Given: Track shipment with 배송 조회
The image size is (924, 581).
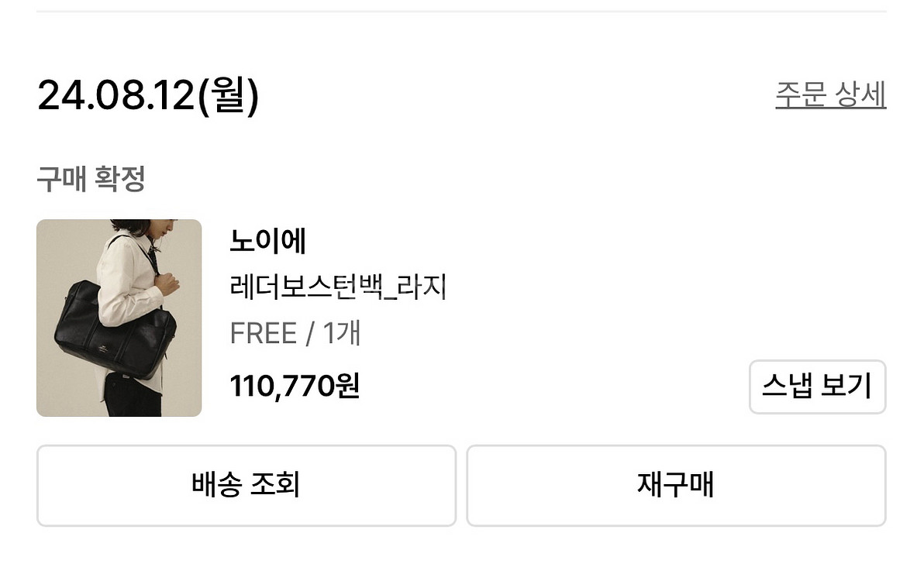Looking at the screenshot, I should tap(245, 485).
